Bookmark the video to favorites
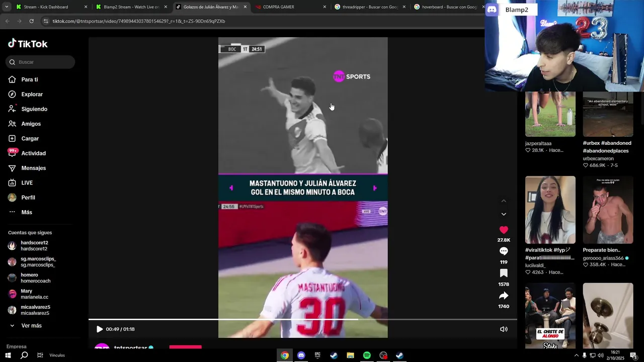 pos(504,274)
